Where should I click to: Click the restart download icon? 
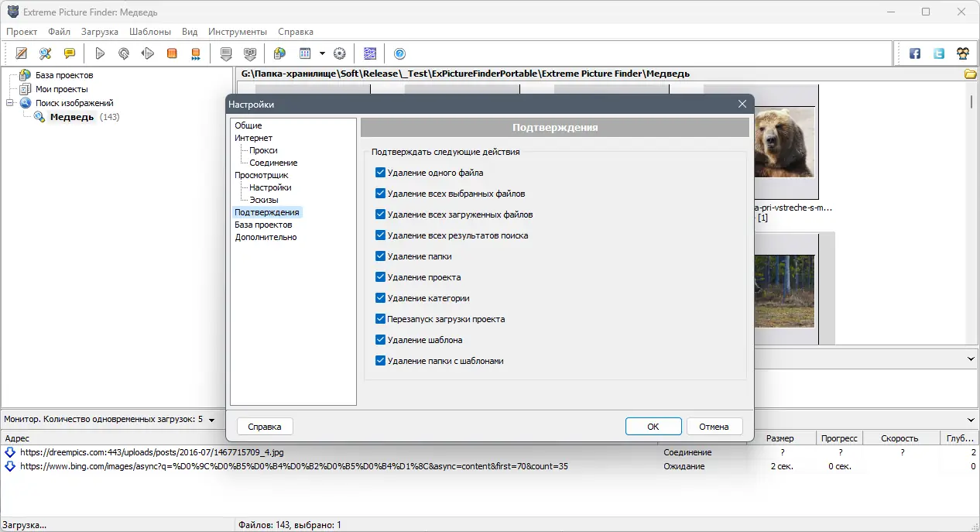[123, 53]
